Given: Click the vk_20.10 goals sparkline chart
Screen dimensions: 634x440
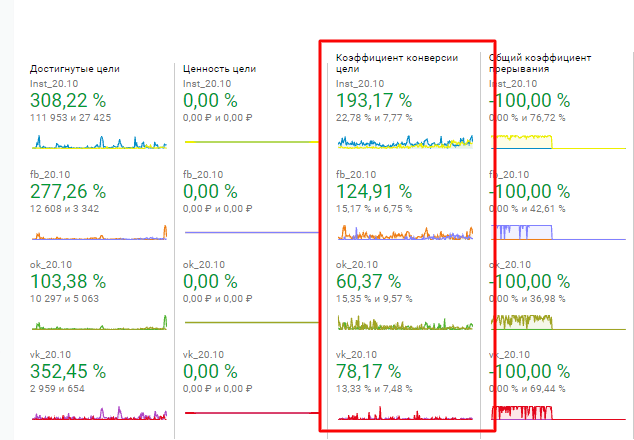Looking at the screenshot, I should [x=99, y=413].
